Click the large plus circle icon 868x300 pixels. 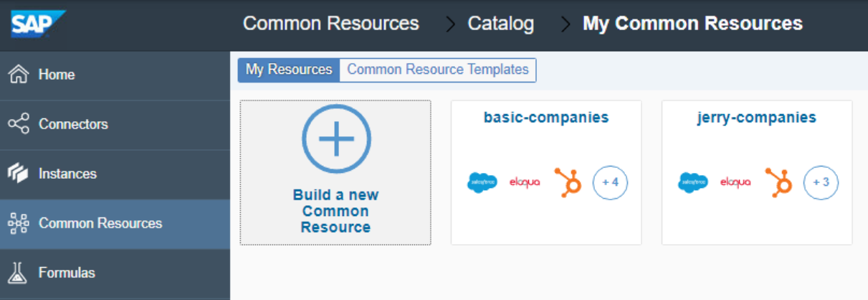(x=336, y=139)
